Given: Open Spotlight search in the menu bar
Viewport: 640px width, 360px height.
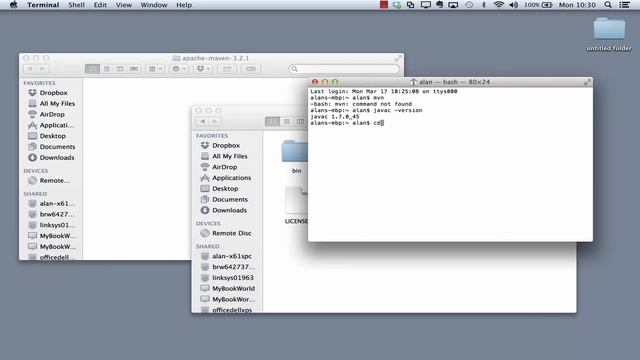Looking at the screenshot, I should pos(608,5).
